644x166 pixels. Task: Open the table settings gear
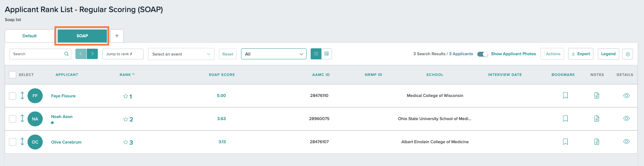click(x=627, y=54)
